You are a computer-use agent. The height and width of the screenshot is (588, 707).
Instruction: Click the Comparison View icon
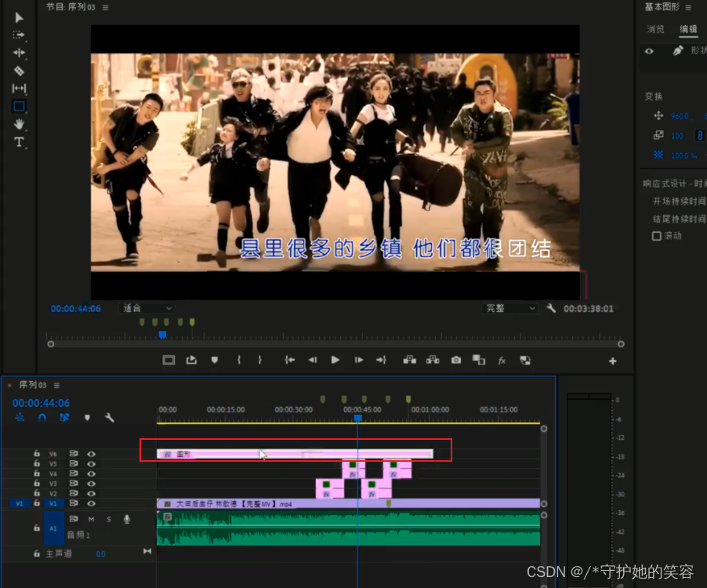coord(479,360)
